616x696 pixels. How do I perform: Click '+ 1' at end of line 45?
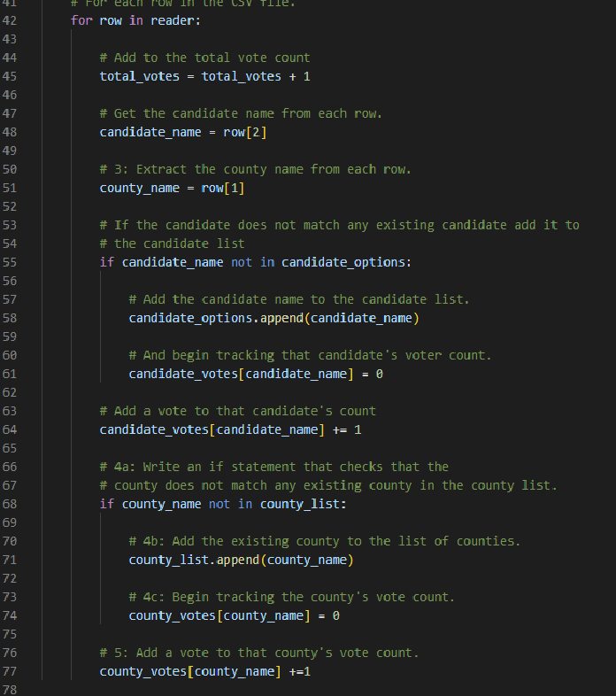pos(299,76)
